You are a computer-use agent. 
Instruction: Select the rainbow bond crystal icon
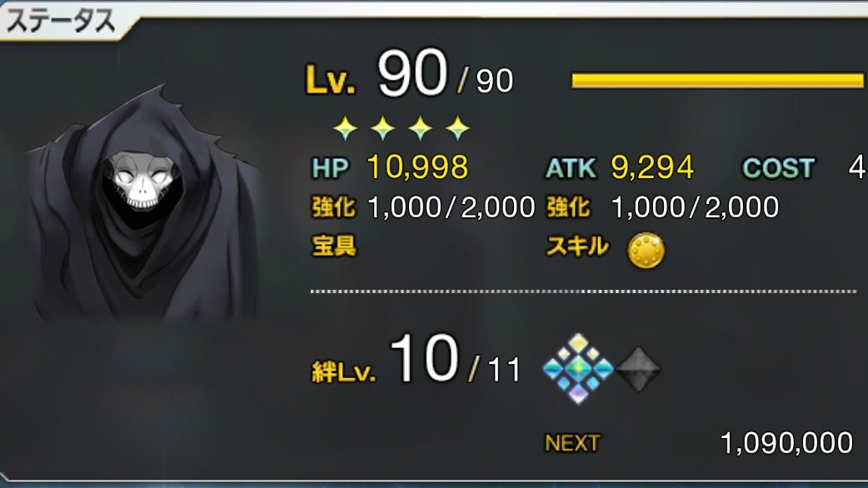click(x=578, y=368)
